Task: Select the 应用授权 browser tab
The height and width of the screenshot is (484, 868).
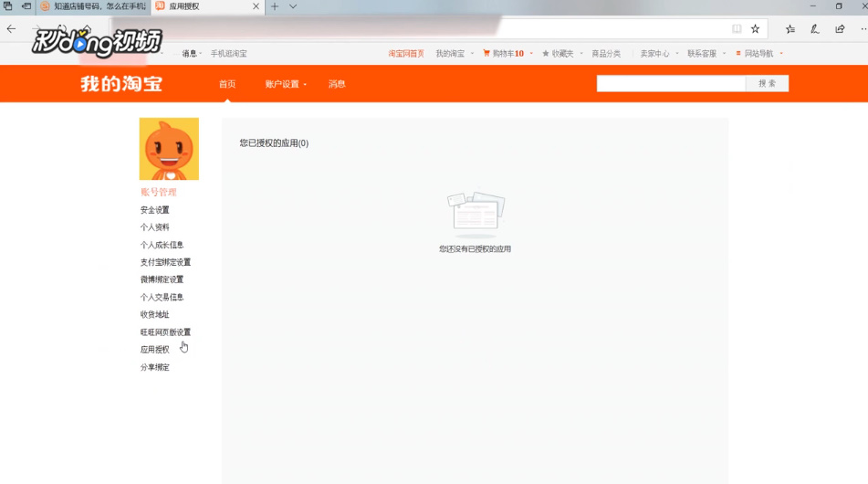Action: click(x=207, y=6)
